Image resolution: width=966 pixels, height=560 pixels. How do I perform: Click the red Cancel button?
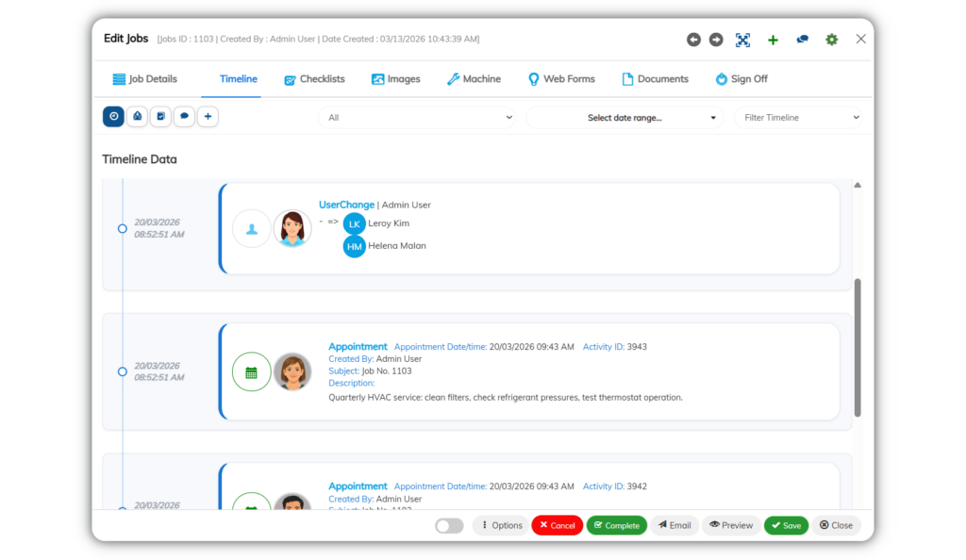click(x=558, y=525)
